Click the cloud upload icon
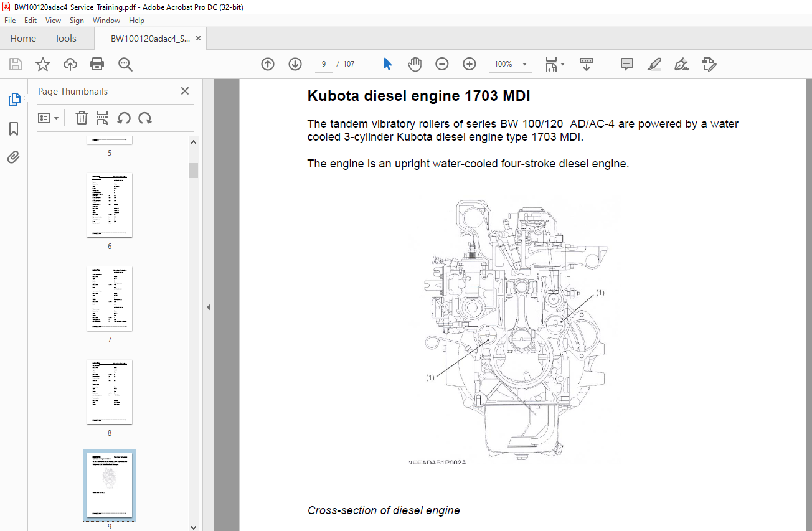The height and width of the screenshot is (531, 812). [x=70, y=64]
